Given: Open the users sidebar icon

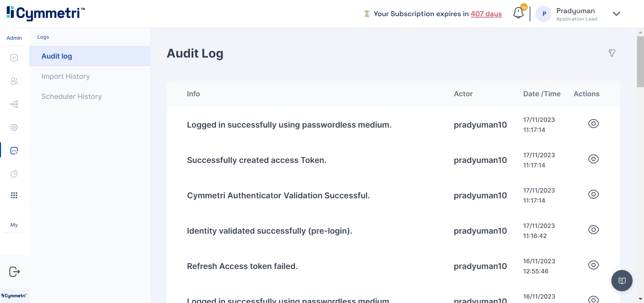Looking at the screenshot, I should [x=14, y=81].
